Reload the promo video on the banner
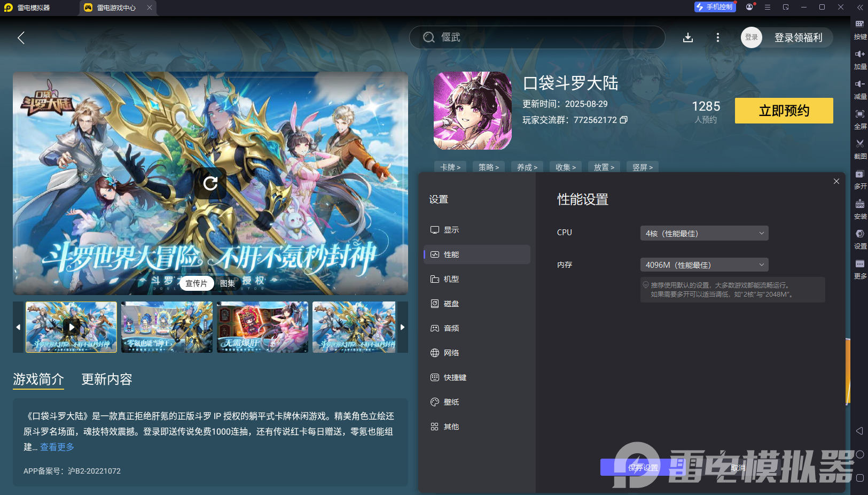Image resolution: width=868 pixels, height=495 pixels. click(x=210, y=183)
